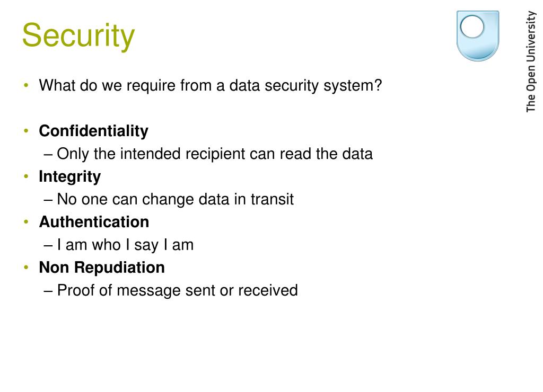Click the bullet beside Authentication
The width and height of the screenshot is (543, 392).
[26, 222]
